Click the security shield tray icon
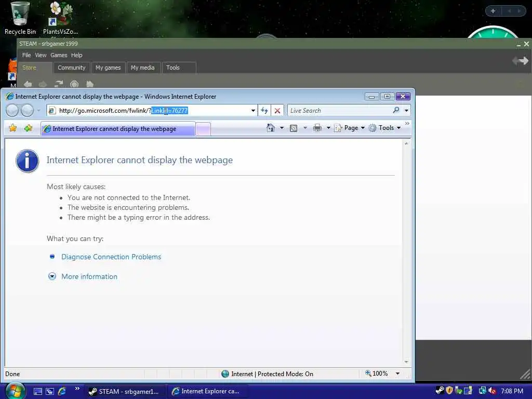The image size is (532, 399). 449,391
